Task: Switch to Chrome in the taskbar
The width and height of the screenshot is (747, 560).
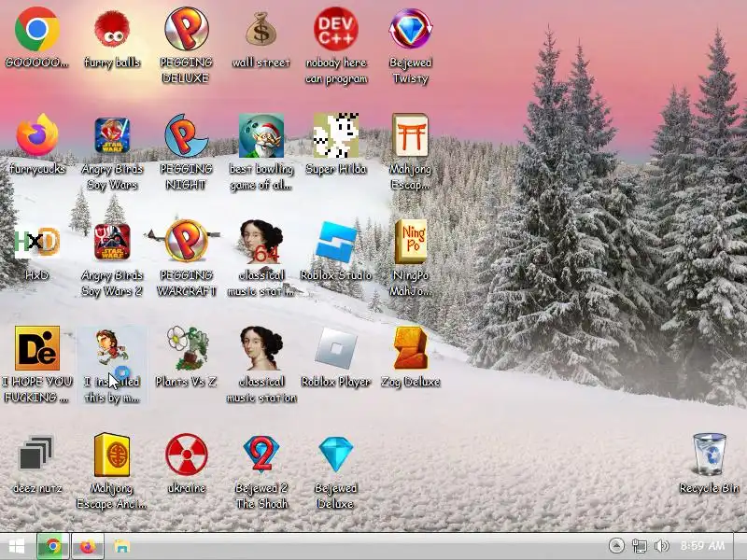Action: point(53,546)
